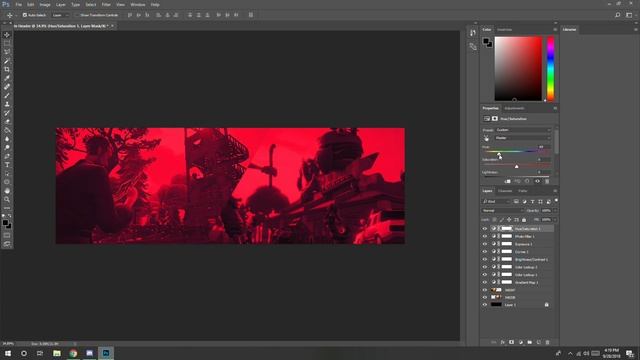Image resolution: width=640 pixels, height=360 pixels.
Task: Select the Crop tool
Action: [7, 69]
